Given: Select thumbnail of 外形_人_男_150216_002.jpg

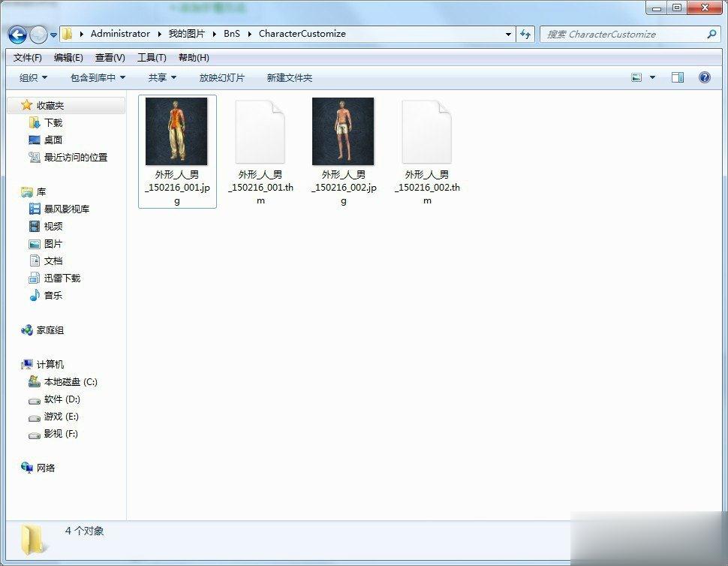Looking at the screenshot, I should pos(343,131).
